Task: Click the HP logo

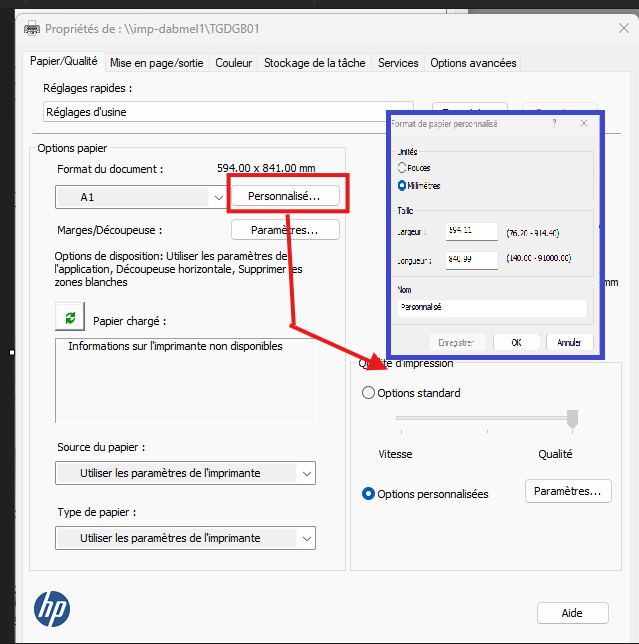Action: point(52,608)
